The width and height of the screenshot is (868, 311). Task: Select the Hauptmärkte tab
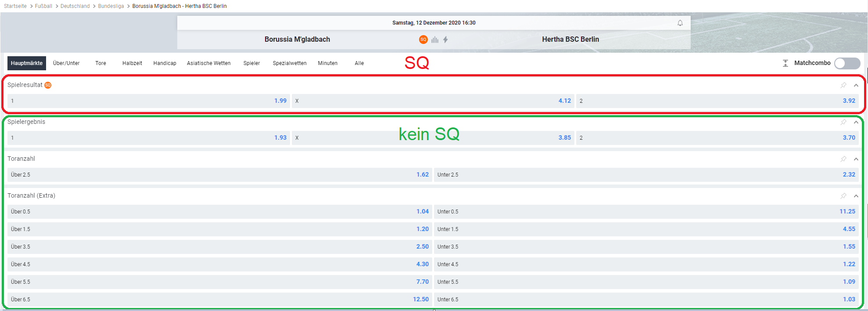27,63
